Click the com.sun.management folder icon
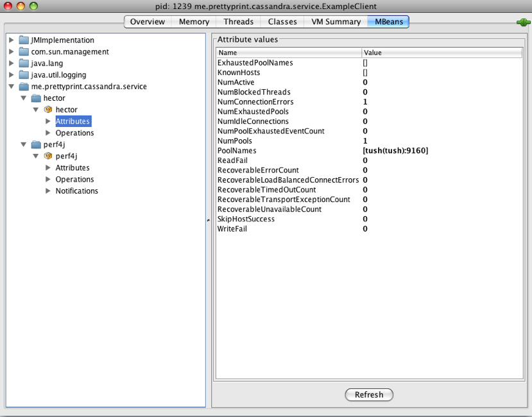532x417 pixels. click(24, 51)
